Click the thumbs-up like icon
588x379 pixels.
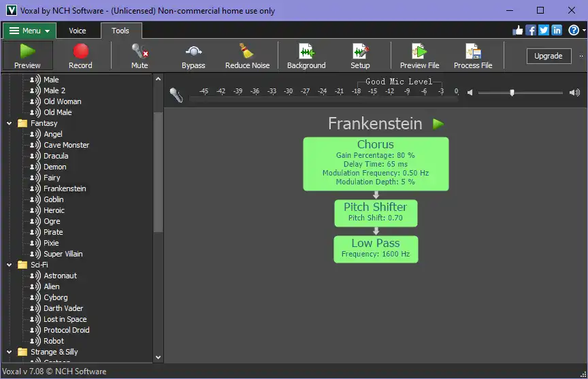517,31
